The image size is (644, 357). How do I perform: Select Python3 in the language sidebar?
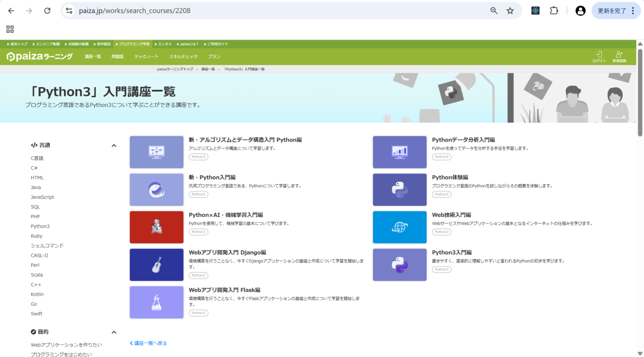[40, 226]
